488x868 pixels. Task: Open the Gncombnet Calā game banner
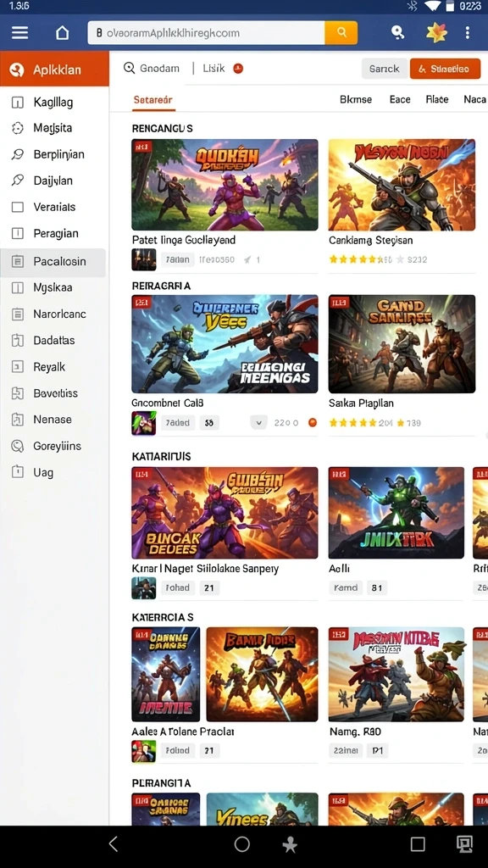pos(225,344)
